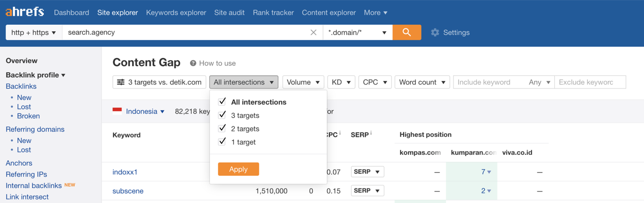Click the targets filter sliders icon
This screenshot has height=203, width=644.
pyautogui.click(x=121, y=82)
